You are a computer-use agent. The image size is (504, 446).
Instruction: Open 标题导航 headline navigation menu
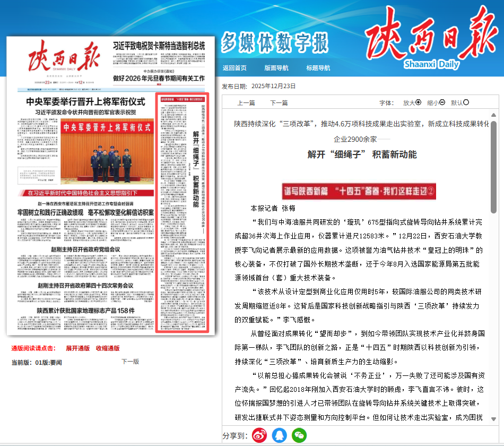[319, 68]
